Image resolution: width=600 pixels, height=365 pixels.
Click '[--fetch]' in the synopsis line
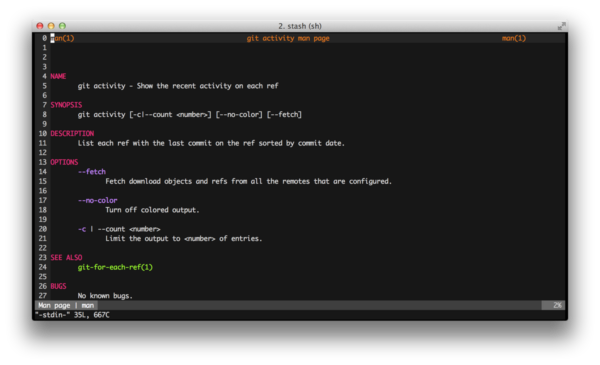284,114
